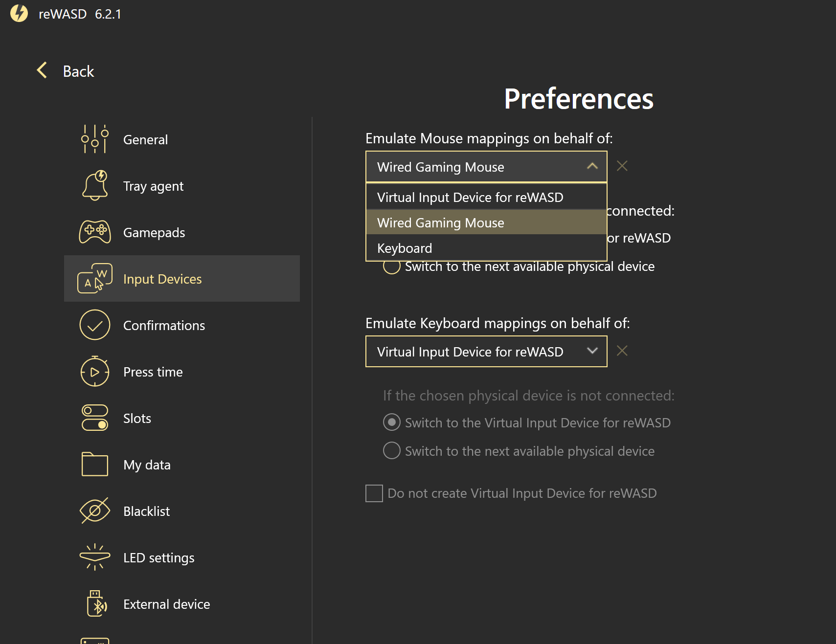Viewport: 836px width, 644px height.
Task: Open the My data preferences section
Action: (x=147, y=465)
